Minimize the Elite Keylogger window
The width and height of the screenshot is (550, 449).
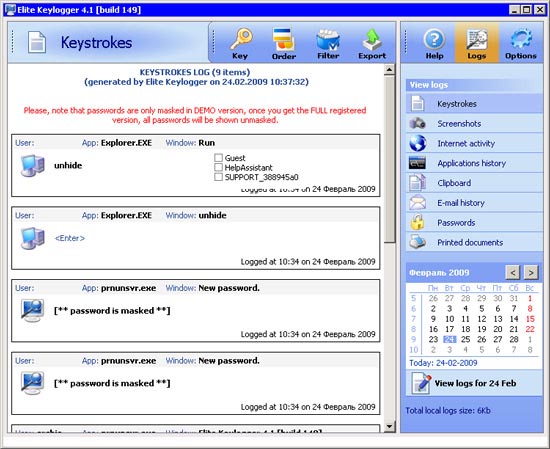point(514,9)
